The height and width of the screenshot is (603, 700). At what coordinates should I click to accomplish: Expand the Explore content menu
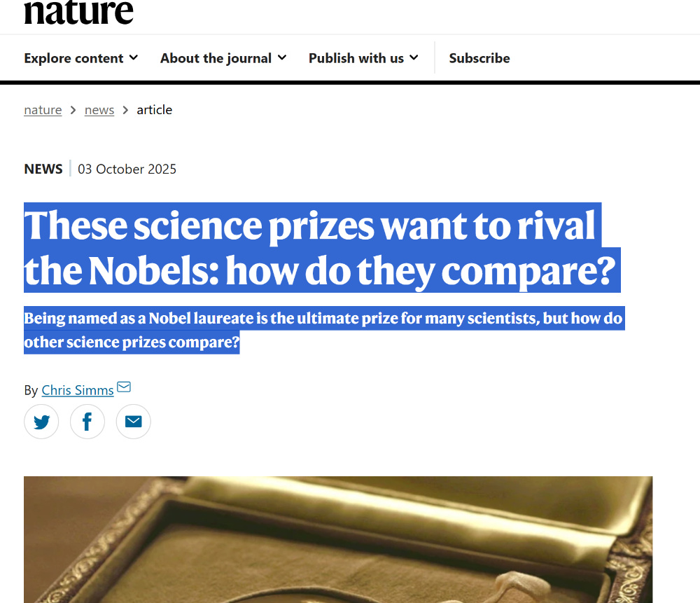[x=80, y=58]
